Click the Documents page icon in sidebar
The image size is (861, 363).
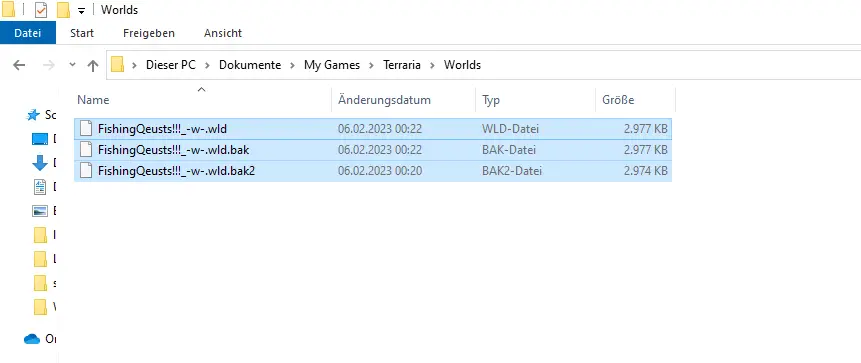coord(40,187)
